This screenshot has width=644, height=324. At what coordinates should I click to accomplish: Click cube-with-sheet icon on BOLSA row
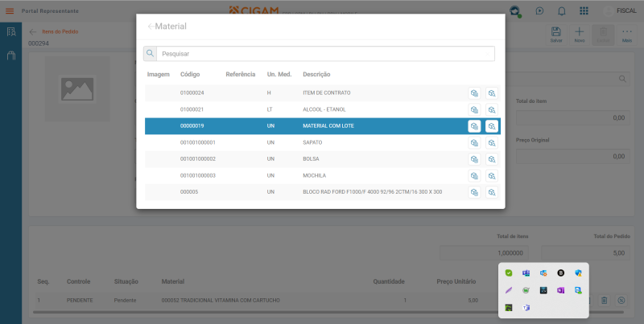(x=474, y=159)
